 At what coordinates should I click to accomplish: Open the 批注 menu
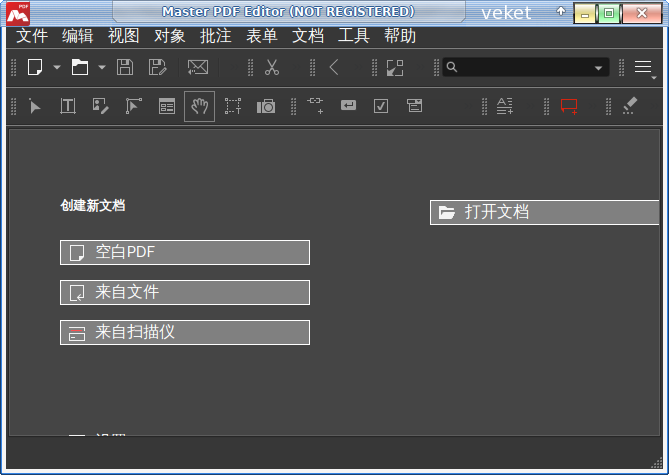point(216,36)
